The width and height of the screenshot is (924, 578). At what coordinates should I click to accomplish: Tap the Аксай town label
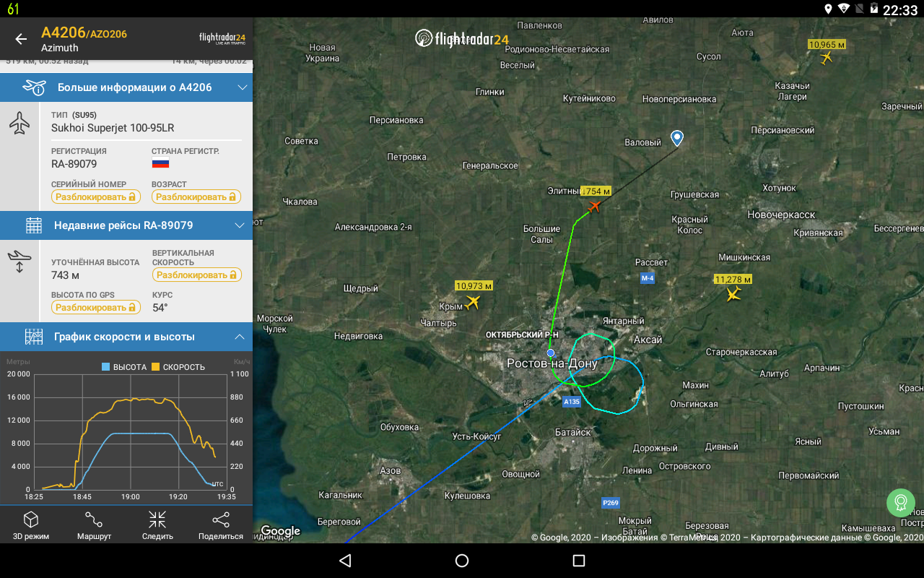click(648, 340)
